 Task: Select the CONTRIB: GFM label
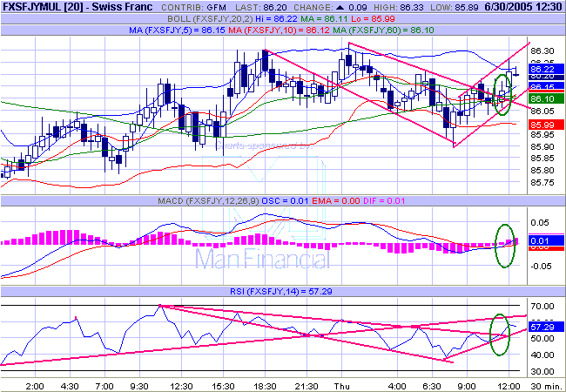pos(193,7)
